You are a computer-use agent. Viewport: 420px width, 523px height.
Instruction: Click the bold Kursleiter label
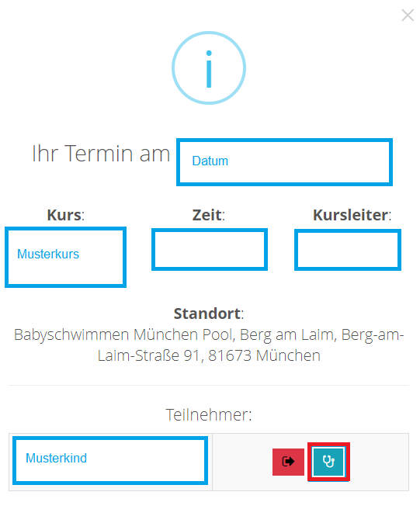point(352,215)
